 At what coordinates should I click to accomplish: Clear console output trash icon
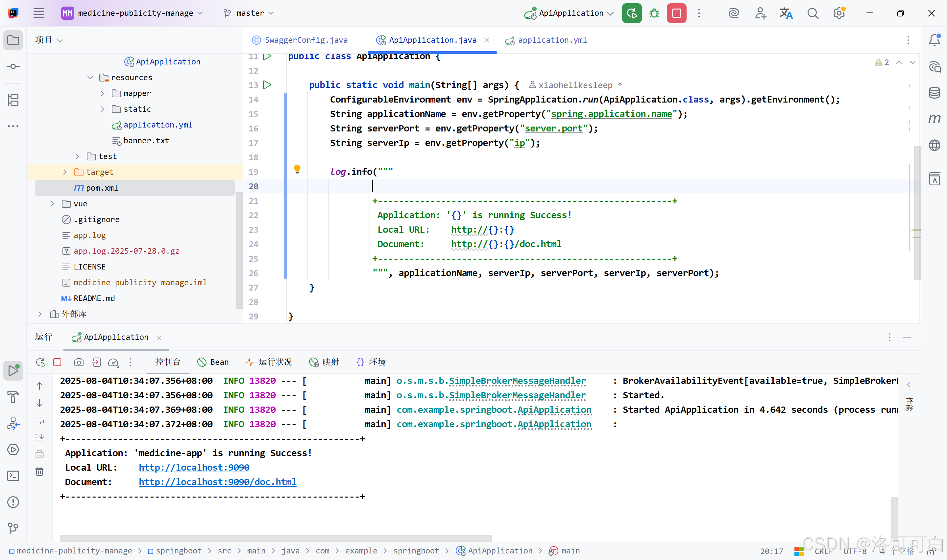pos(39,471)
